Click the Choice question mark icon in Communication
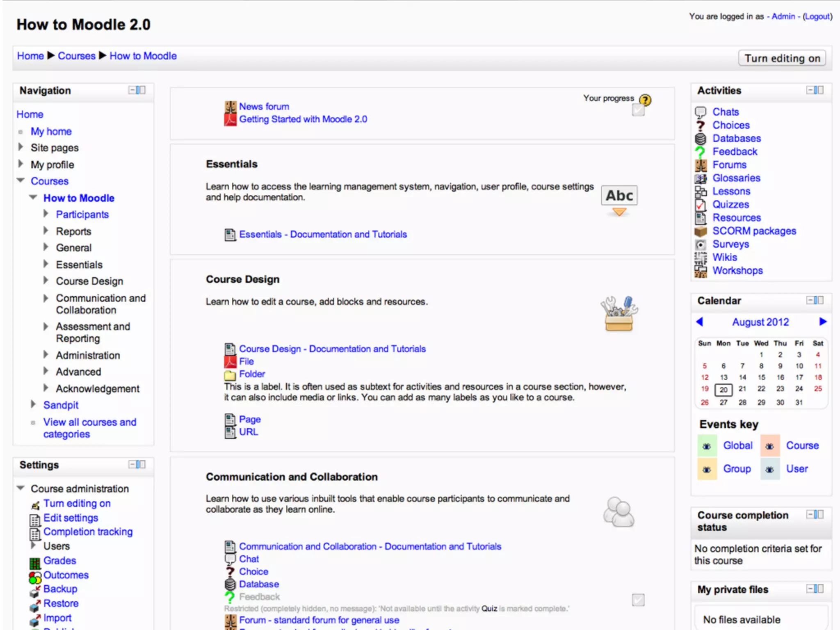 230,572
